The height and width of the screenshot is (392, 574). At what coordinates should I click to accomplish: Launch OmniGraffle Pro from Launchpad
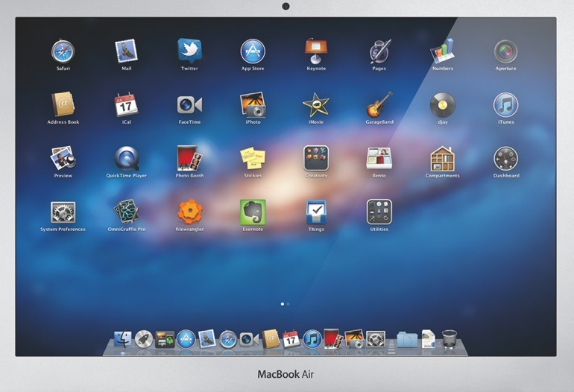coord(126,212)
